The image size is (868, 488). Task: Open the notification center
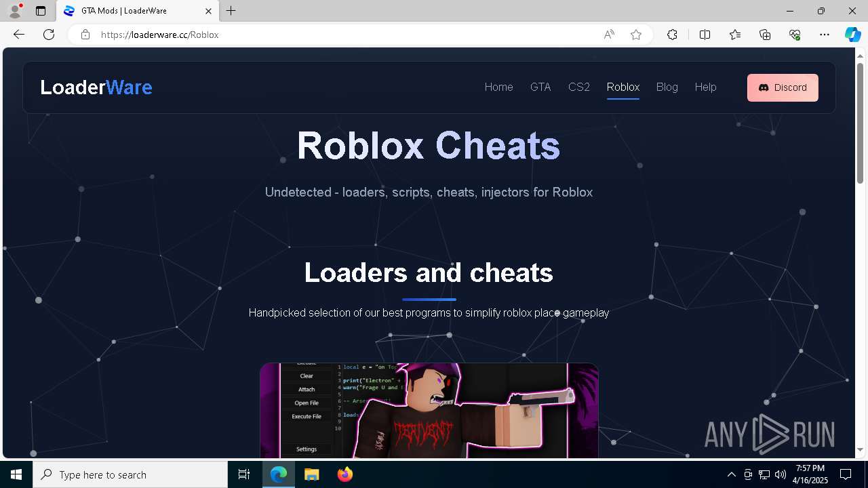tap(846, 474)
